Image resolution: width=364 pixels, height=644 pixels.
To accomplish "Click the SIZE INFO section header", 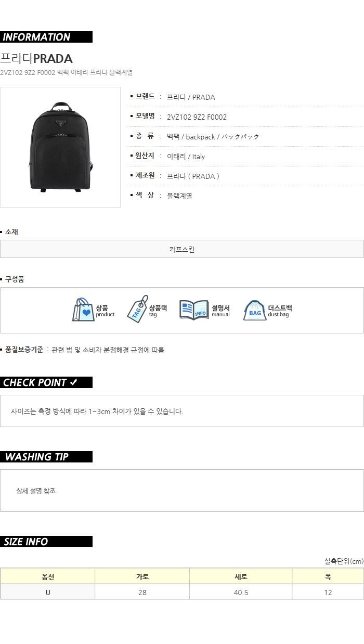I will (x=46, y=542).
